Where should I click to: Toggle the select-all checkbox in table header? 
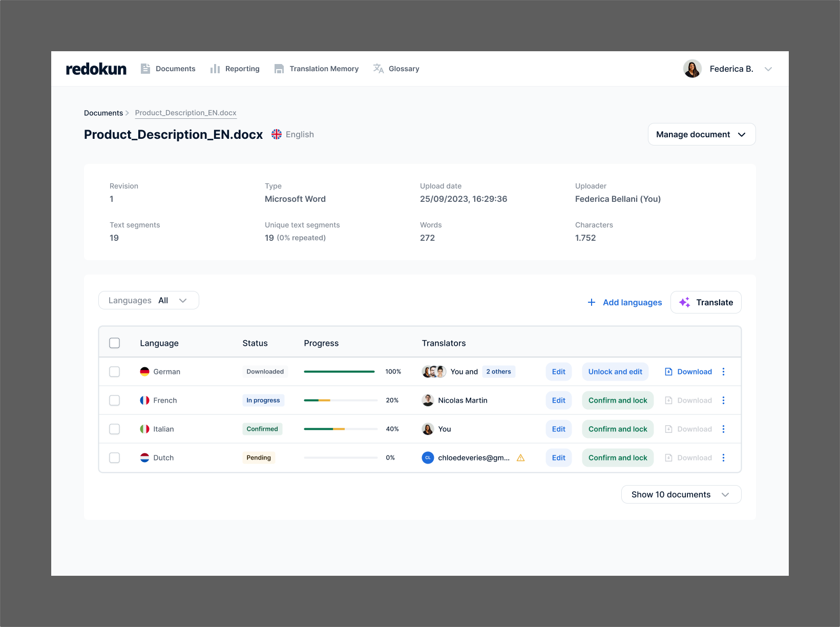[115, 343]
